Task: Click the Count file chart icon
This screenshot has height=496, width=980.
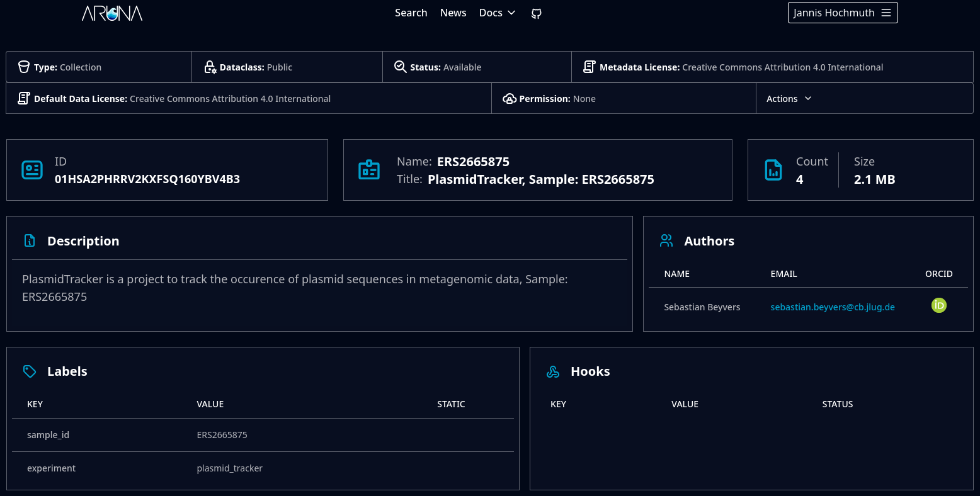Action: (773, 170)
